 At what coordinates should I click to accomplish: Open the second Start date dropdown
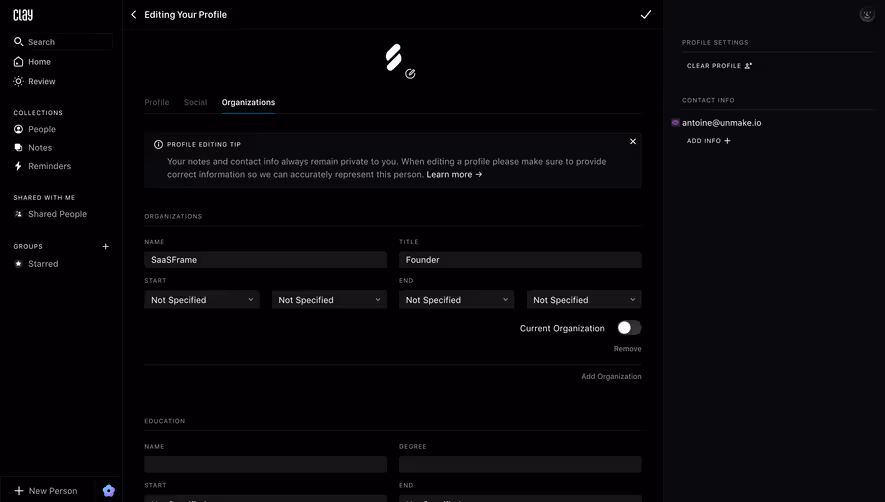coord(329,300)
